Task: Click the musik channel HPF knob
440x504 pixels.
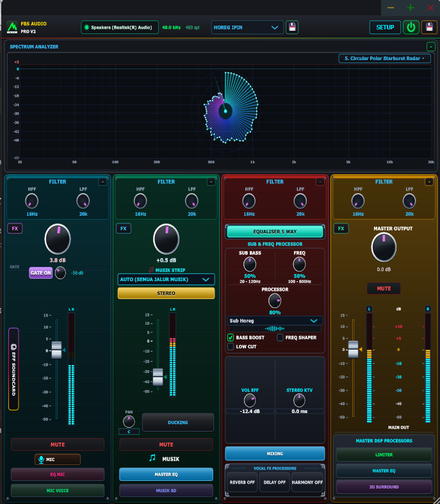Action: 140,201
